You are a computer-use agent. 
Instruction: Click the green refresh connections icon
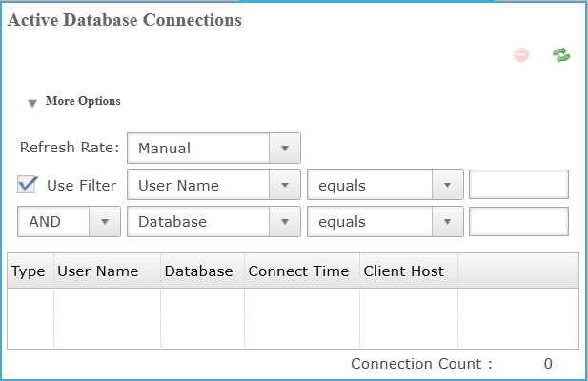click(561, 55)
